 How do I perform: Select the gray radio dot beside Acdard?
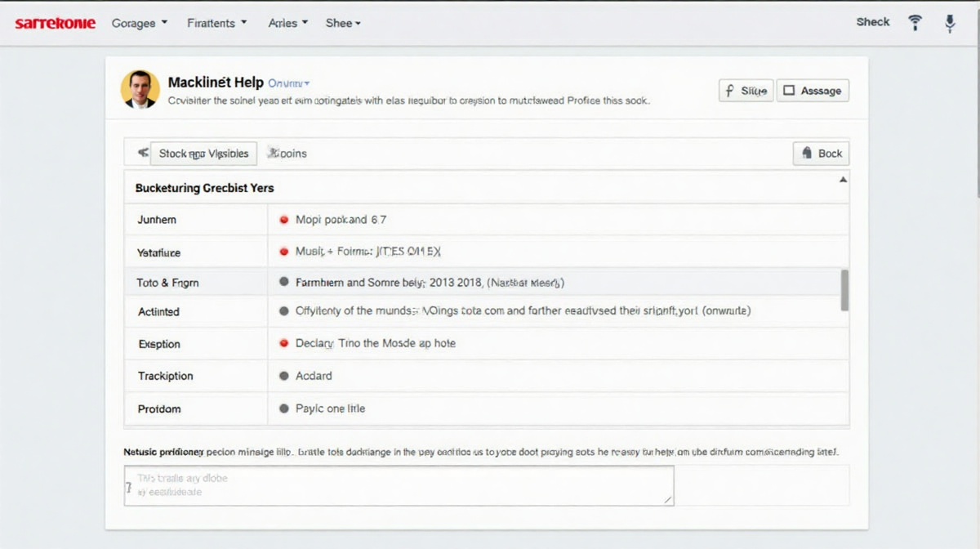(284, 376)
